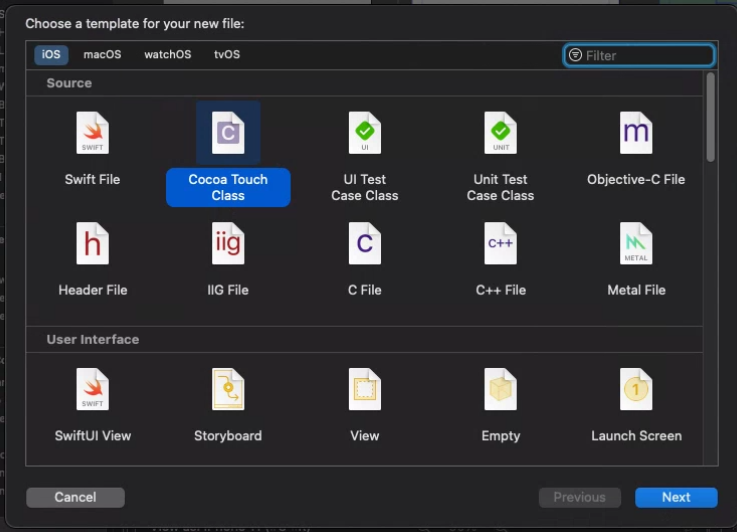Switch to the iOS platform tab
This screenshot has width=737, height=532.
click(x=51, y=55)
